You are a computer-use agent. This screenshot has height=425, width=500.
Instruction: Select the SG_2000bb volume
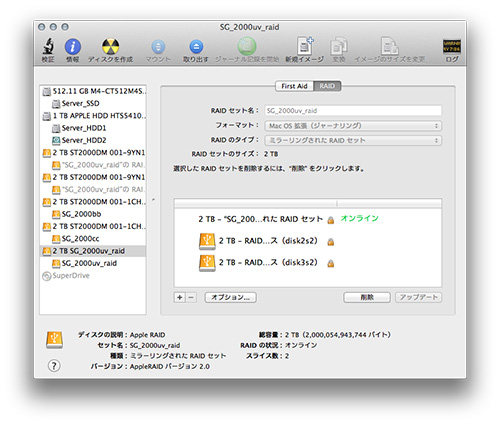(x=93, y=214)
